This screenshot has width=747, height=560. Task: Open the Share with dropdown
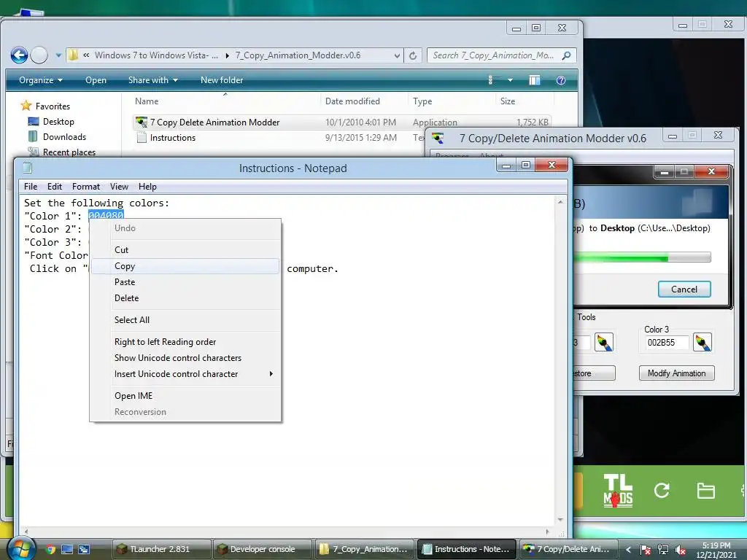[153, 80]
